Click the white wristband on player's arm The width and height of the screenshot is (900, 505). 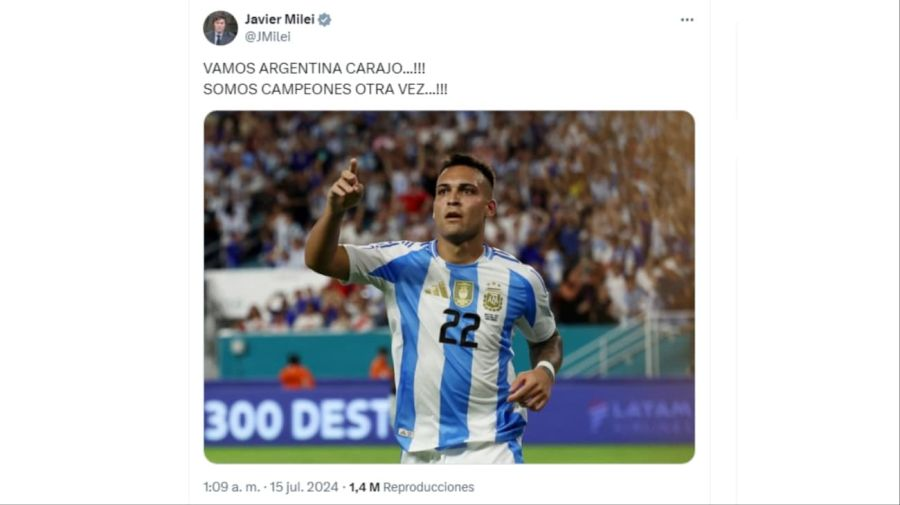click(x=546, y=369)
